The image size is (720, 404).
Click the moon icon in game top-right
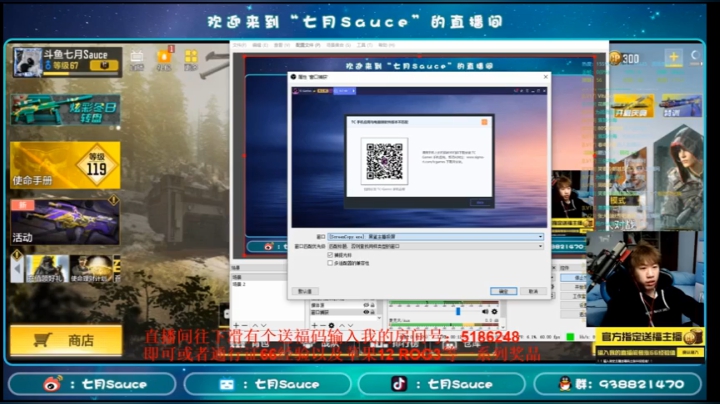tap(695, 56)
